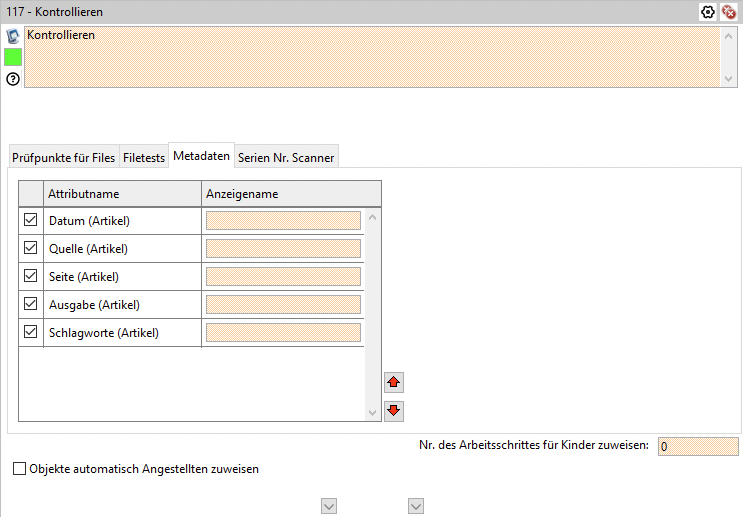743x517 pixels.
Task: Click the Anzeigename field for Datum
Action: (283, 221)
